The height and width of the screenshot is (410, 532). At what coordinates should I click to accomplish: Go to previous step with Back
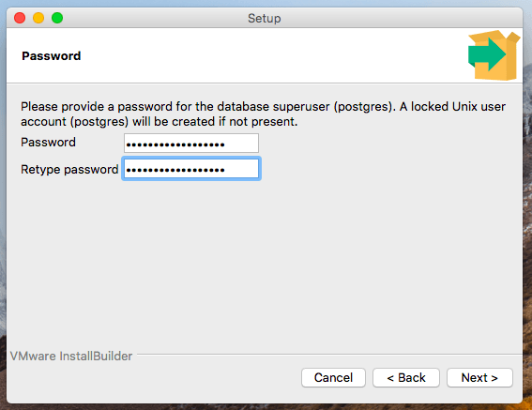pyautogui.click(x=406, y=377)
